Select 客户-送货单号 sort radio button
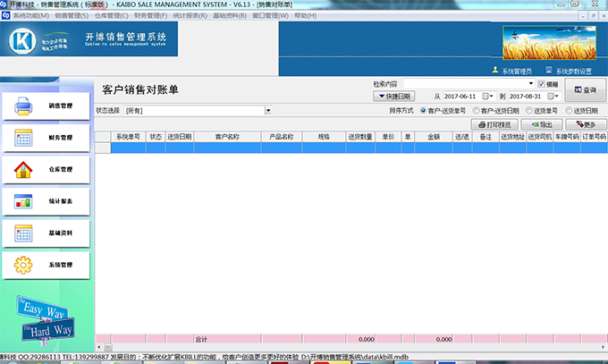Viewport: 608px width, 364px height. (x=424, y=111)
